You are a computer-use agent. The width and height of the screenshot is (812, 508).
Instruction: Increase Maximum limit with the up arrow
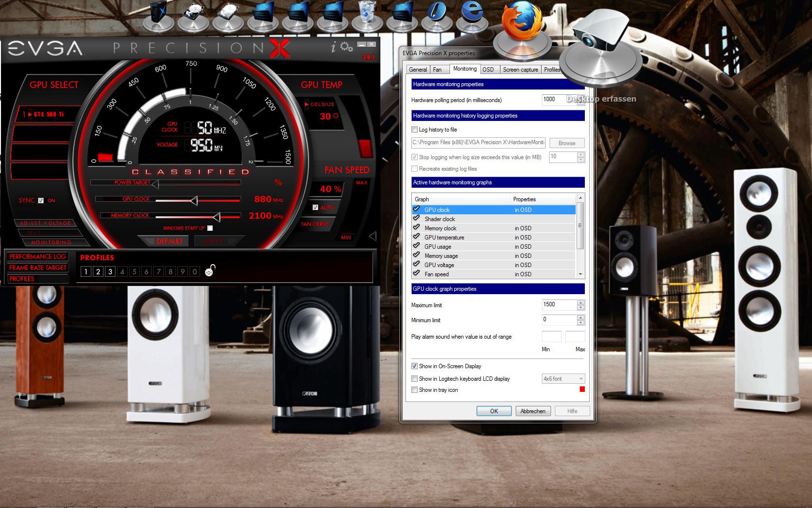pos(580,302)
